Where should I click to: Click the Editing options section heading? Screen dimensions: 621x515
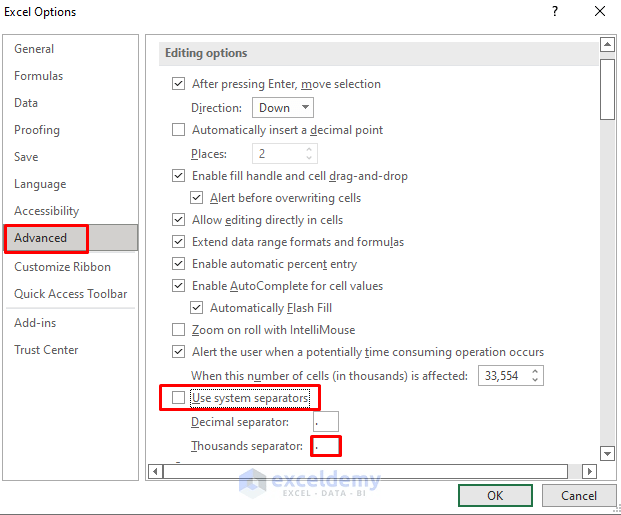coord(206,53)
